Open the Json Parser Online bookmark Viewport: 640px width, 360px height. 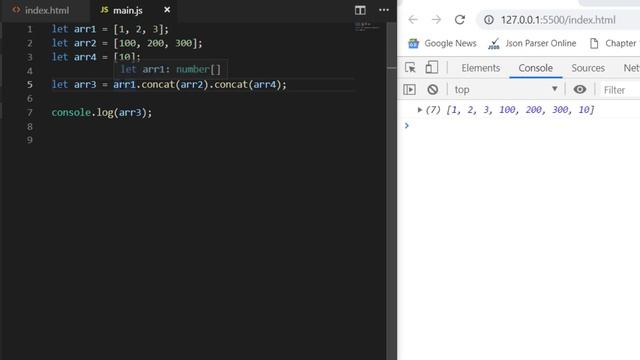click(x=532, y=43)
